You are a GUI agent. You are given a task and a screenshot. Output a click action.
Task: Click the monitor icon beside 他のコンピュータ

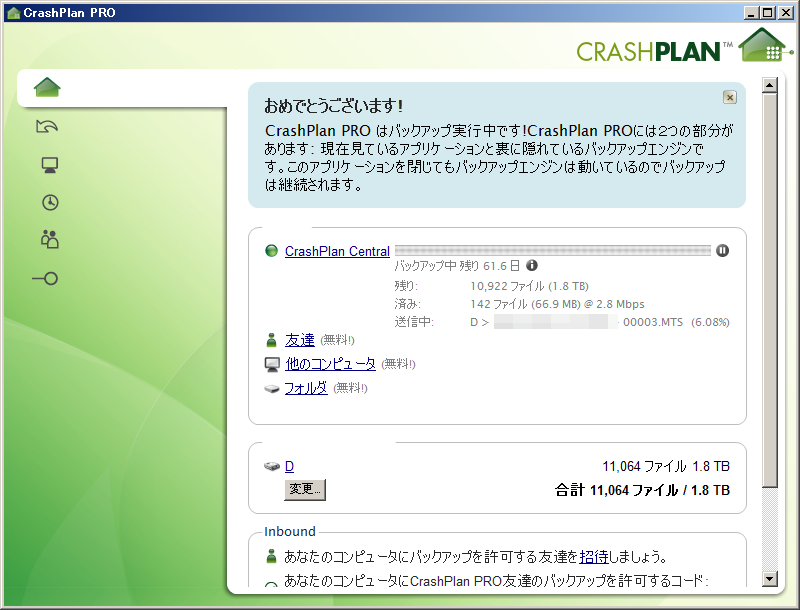point(272,364)
